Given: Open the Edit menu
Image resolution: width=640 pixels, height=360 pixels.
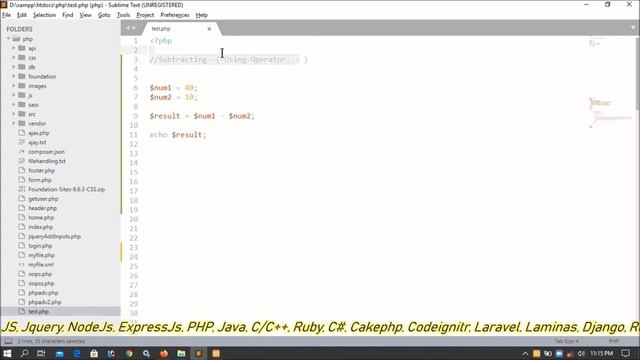Looking at the screenshot, I should 22,15.
